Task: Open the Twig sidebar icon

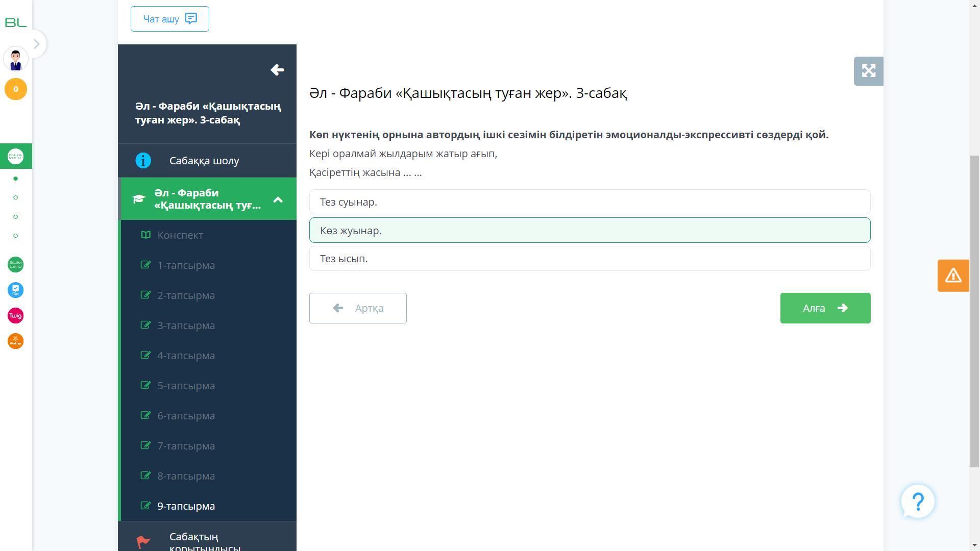Action: (16, 316)
